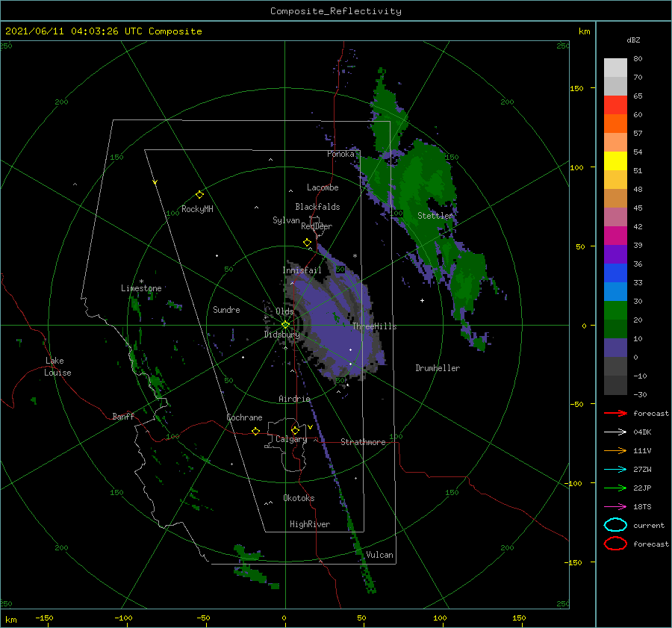Click the red 60–65 dBZ color swatch
The image size is (672, 628).
tap(615, 105)
